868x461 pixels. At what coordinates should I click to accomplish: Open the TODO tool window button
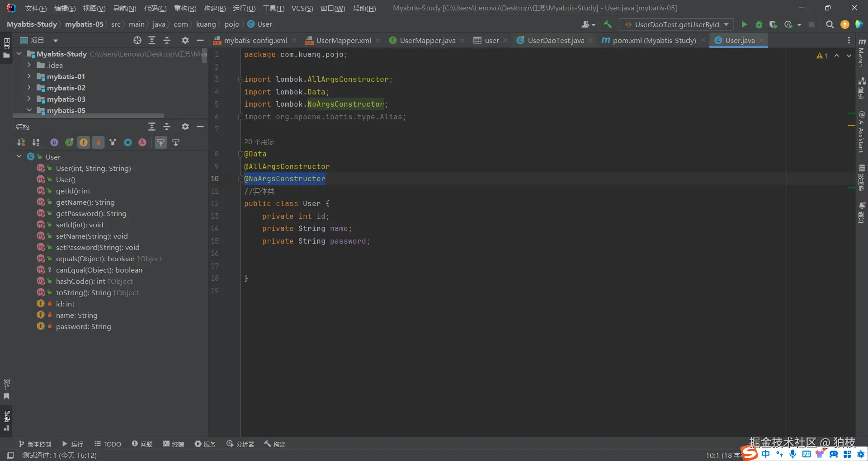[108, 444]
